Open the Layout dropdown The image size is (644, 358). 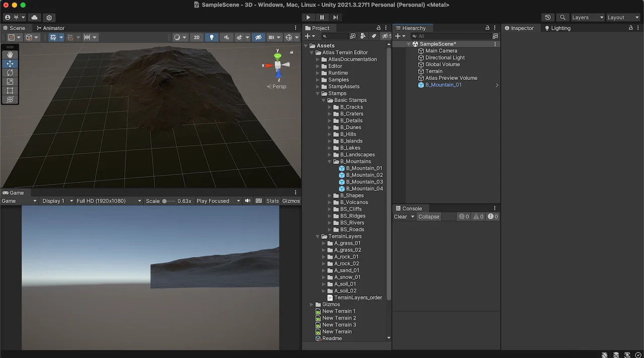pos(622,18)
